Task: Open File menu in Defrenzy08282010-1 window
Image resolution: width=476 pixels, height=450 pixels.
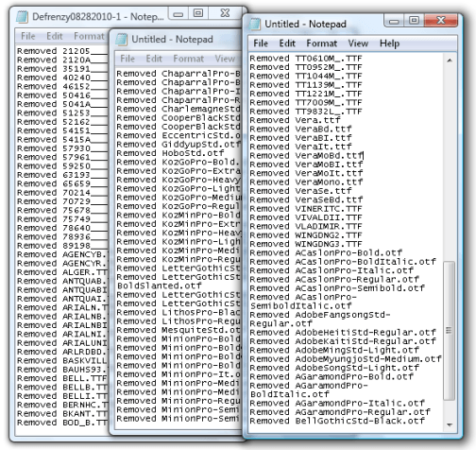Action: pyautogui.click(x=28, y=36)
